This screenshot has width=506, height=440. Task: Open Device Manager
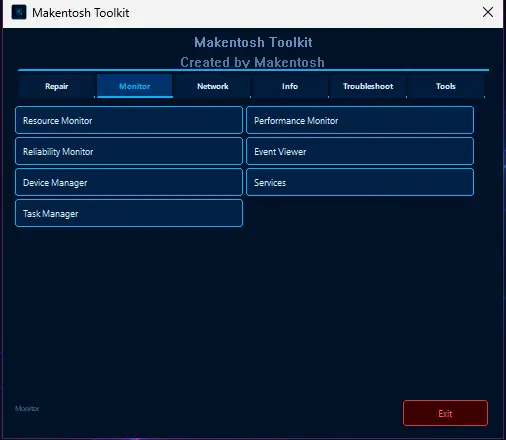129,182
